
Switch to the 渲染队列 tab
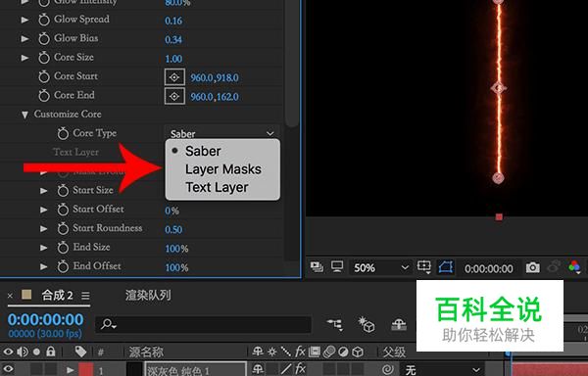click(148, 296)
